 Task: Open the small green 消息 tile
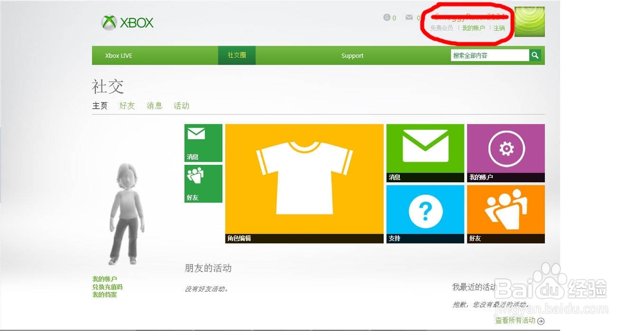204,143
